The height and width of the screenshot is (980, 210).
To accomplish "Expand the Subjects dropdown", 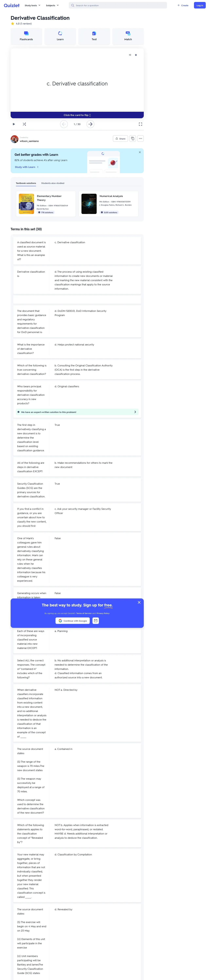I will (52, 5).
